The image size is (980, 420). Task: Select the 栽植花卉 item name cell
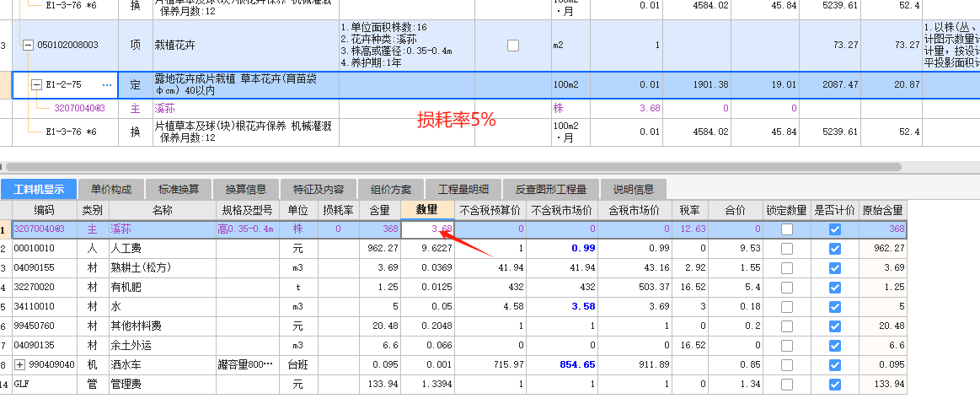tap(246, 45)
